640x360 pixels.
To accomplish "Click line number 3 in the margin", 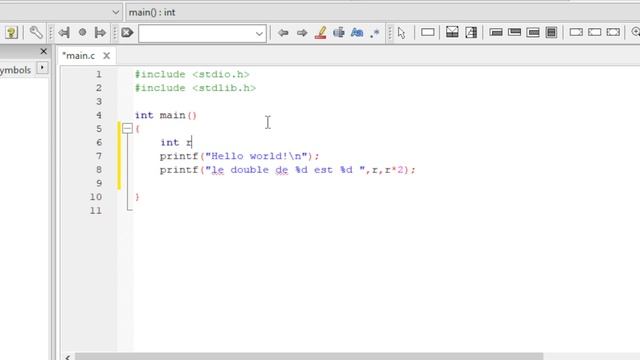I will click(99, 102).
